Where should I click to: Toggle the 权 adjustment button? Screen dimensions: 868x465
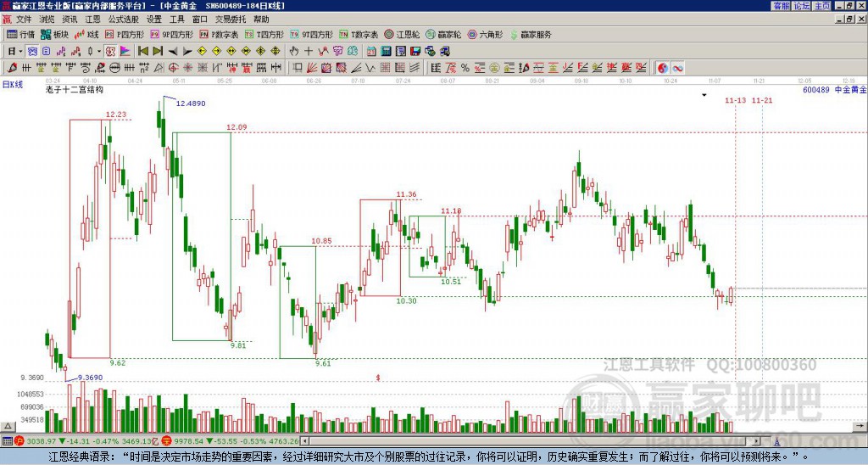[110, 52]
